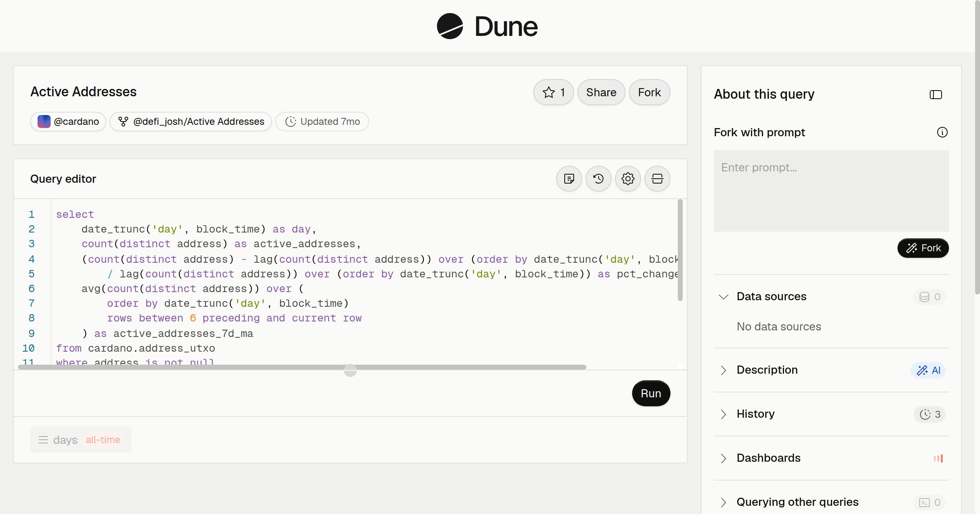Open forked source @defi_josh/Active Addresses
Viewport: 980px width, 514px height.
pyautogui.click(x=191, y=122)
